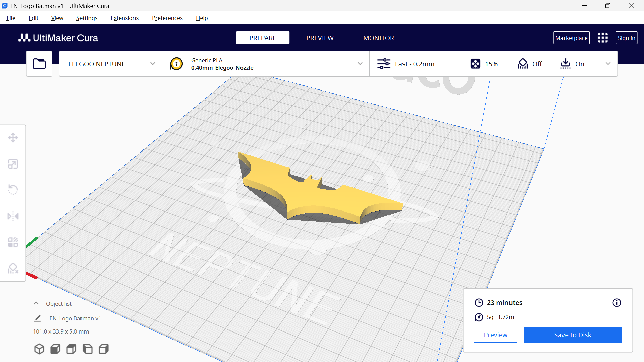Select the Scale tool
The image size is (644, 362).
coord(13,164)
